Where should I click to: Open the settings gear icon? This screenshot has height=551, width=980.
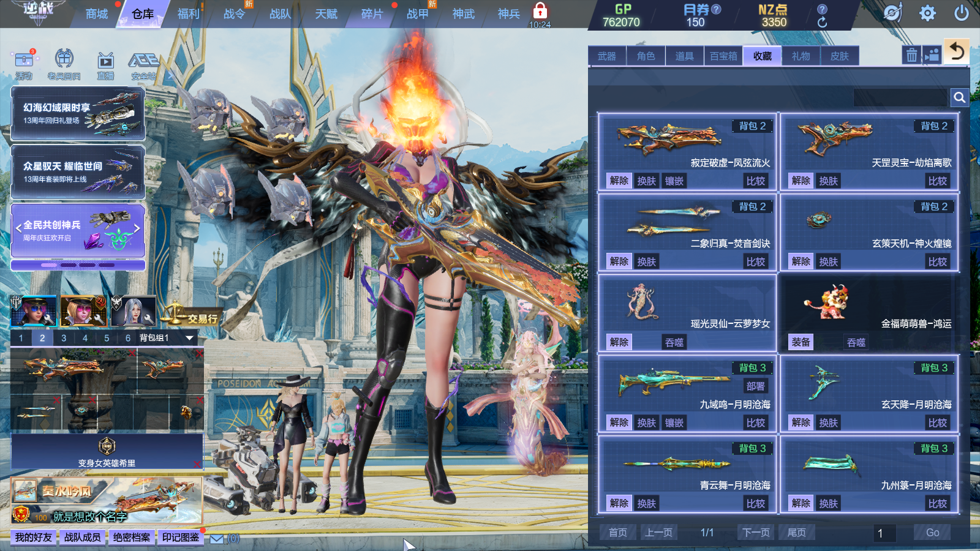pos(927,13)
